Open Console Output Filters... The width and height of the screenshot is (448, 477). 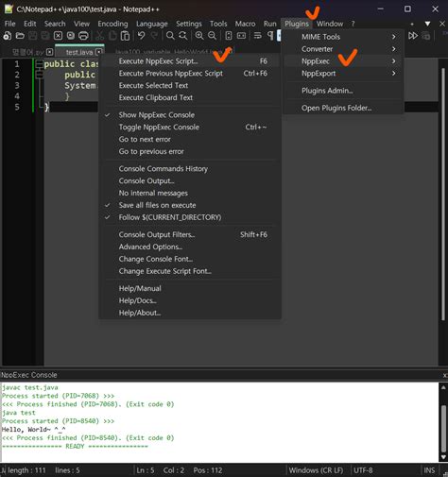click(189, 234)
